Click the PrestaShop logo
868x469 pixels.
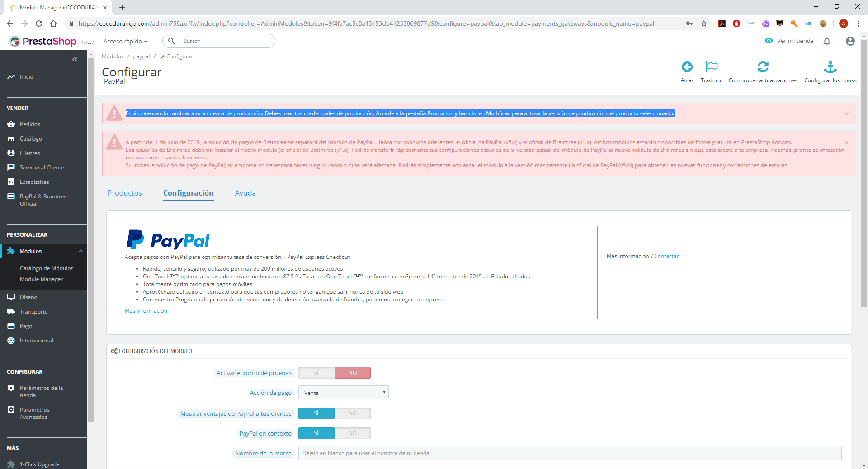[43, 41]
